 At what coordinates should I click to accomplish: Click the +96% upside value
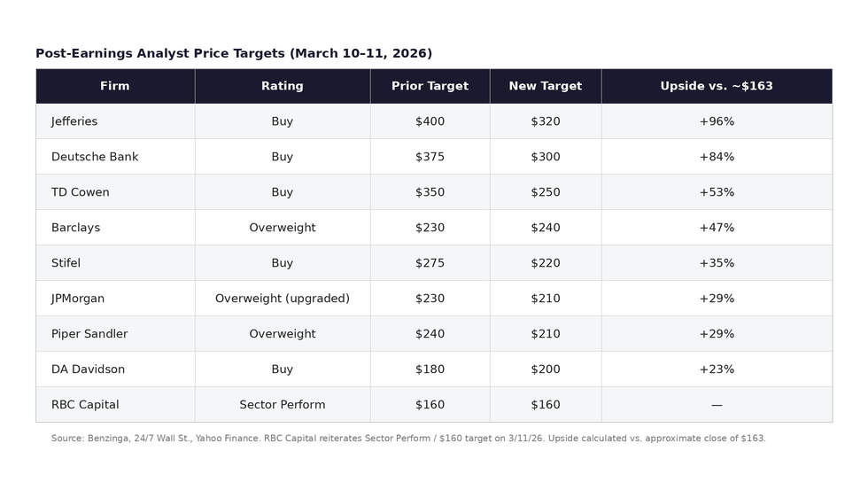[716, 121]
